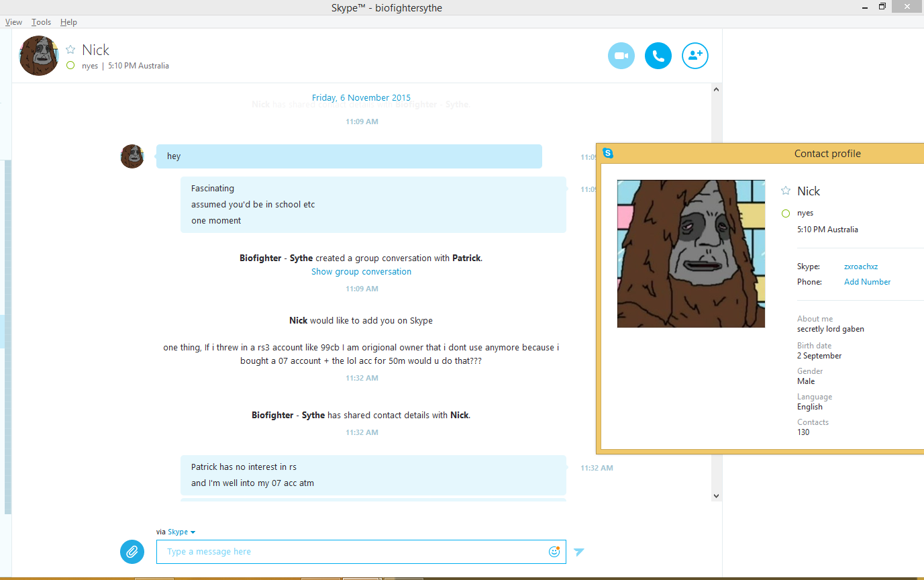Click the 'Male' gender value

tap(806, 381)
